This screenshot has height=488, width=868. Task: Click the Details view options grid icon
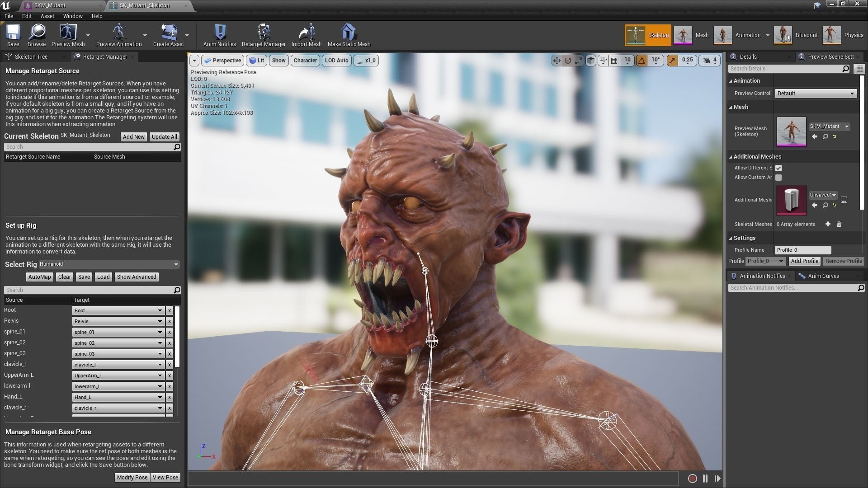pos(859,69)
